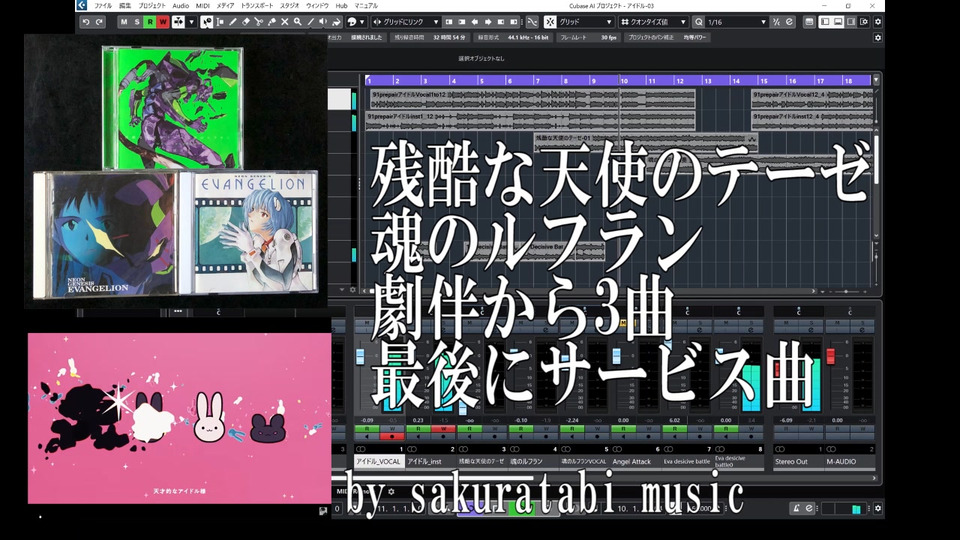Click the metronome click icon in transport
The width and height of the screenshot is (960, 540).
[796, 508]
